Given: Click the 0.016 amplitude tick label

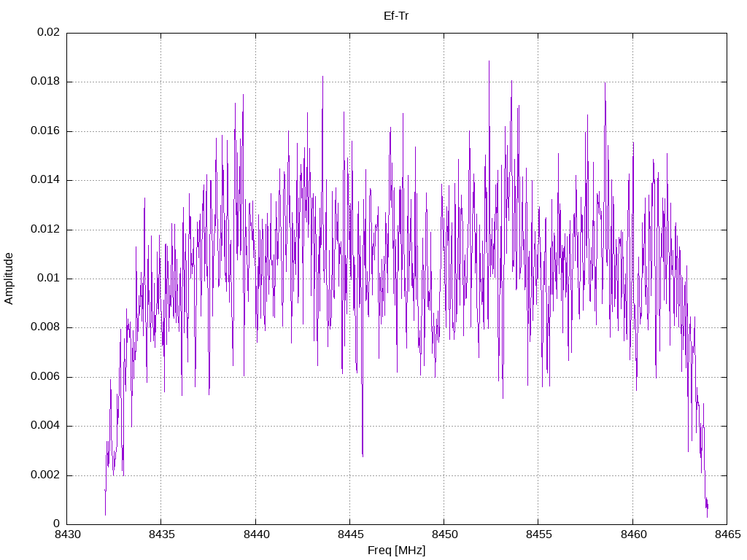Looking at the screenshot, I should click(x=46, y=131).
